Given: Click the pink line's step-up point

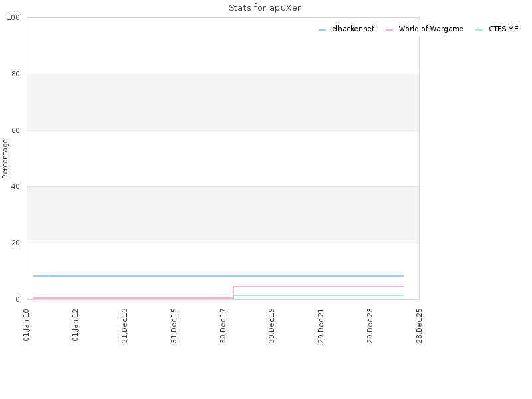Looking at the screenshot, I should point(233,287).
